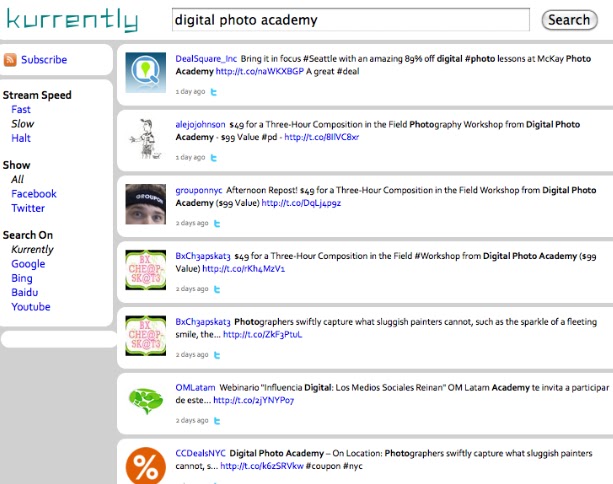Open BxCh3apskat3 avatar on the Photographers swiftly post
The image size is (613, 484).
(145, 335)
